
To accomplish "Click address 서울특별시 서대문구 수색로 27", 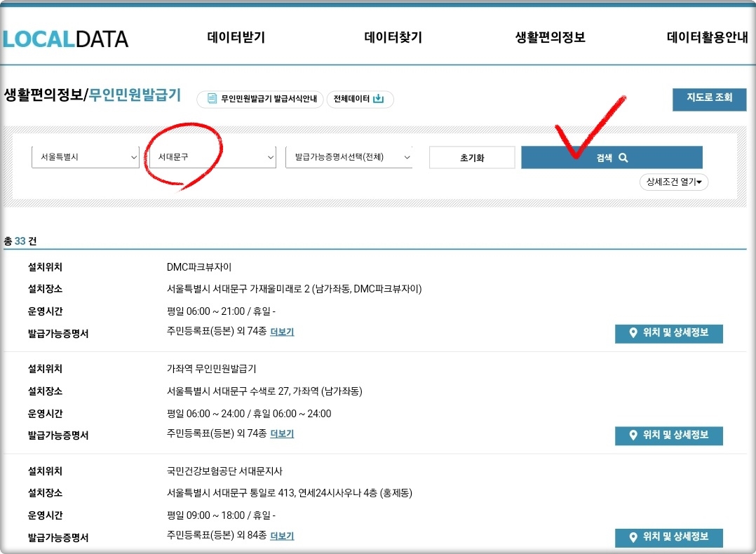I will coord(264,391).
